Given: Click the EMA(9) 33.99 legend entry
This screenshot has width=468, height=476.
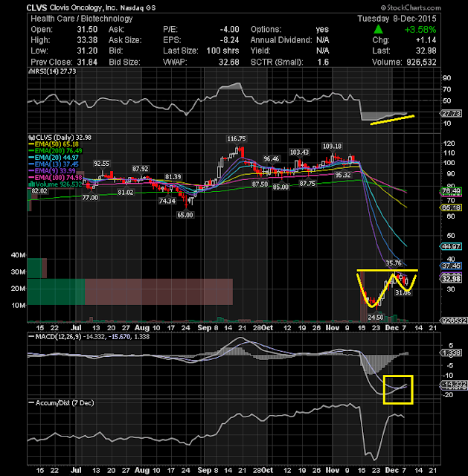Looking at the screenshot, I should pyautogui.click(x=52, y=171).
